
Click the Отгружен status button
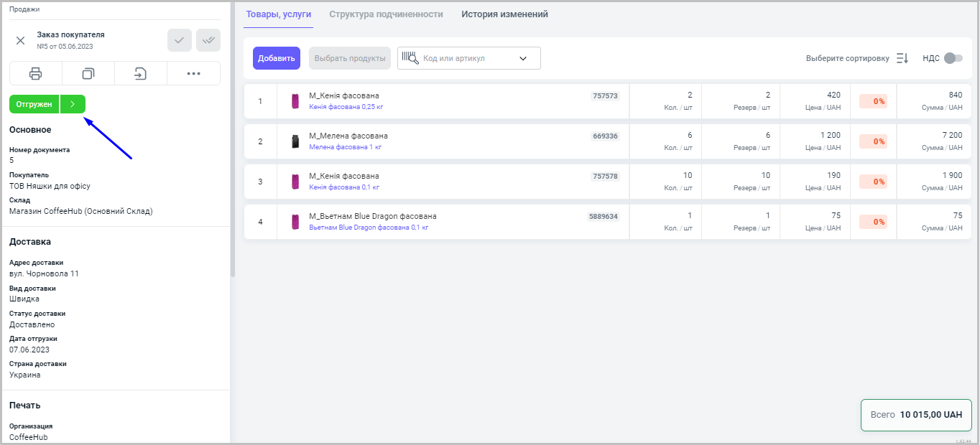click(x=34, y=104)
